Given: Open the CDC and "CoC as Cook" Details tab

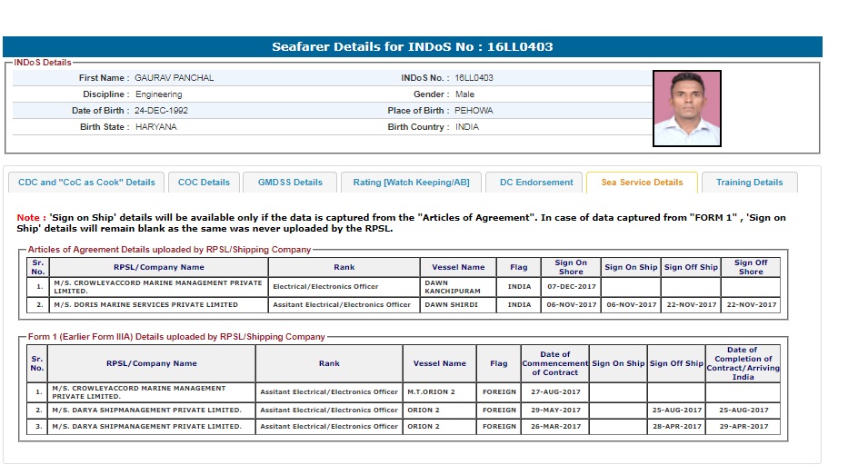Looking at the screenshot, I should point(86,183).
